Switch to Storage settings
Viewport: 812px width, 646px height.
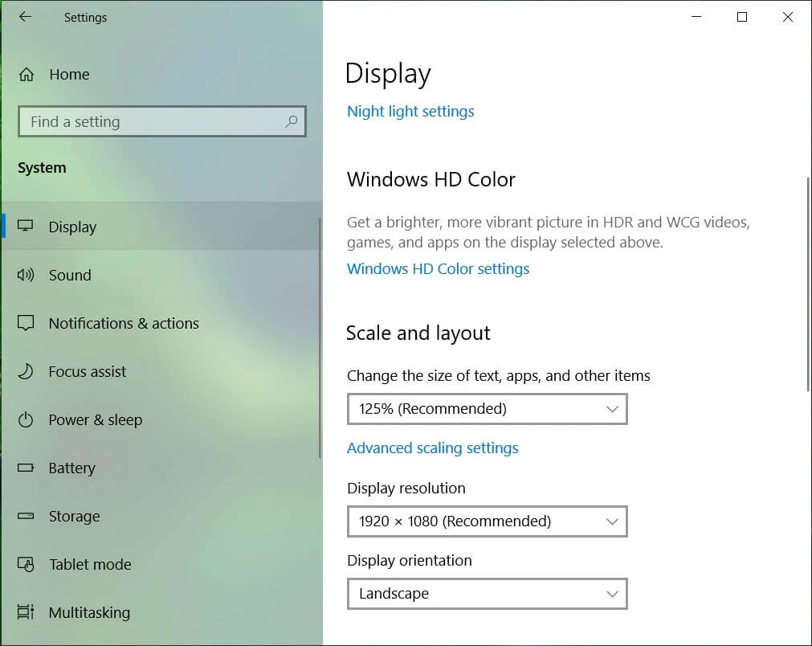(x=161, y=516)
